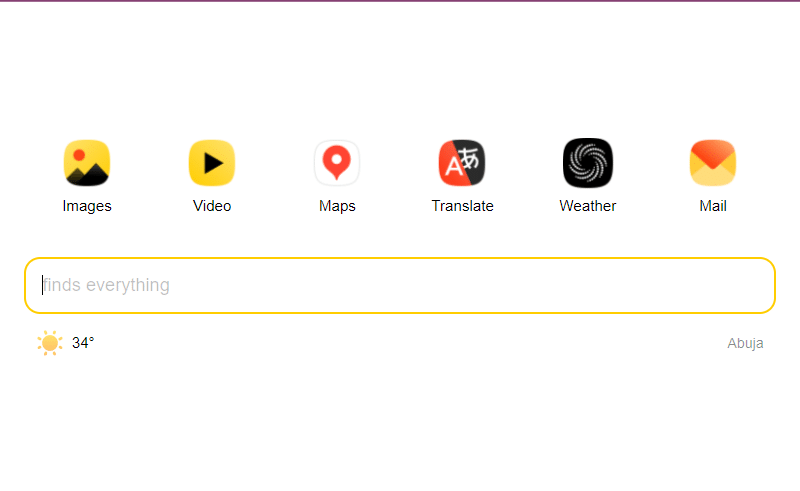800x491 pixels.
Task: Select the Video text label
Action: [x=212, y=206]
